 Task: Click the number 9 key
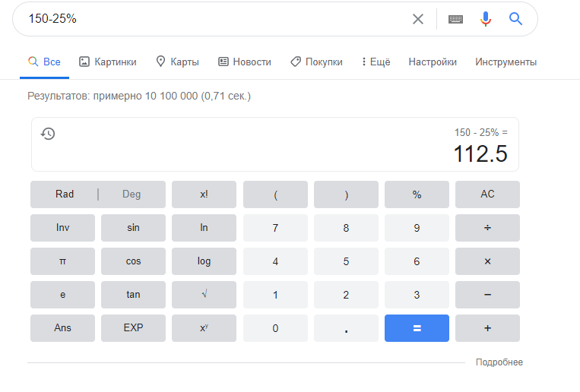[417, 228]
